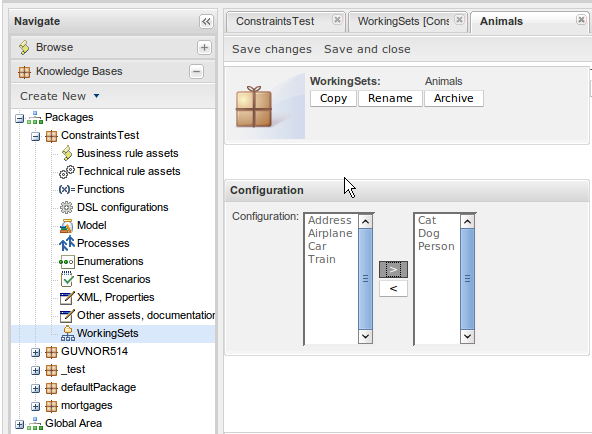
Task: Collapse the Navigate panel with double-arrow icon
Action: (206, 22)
